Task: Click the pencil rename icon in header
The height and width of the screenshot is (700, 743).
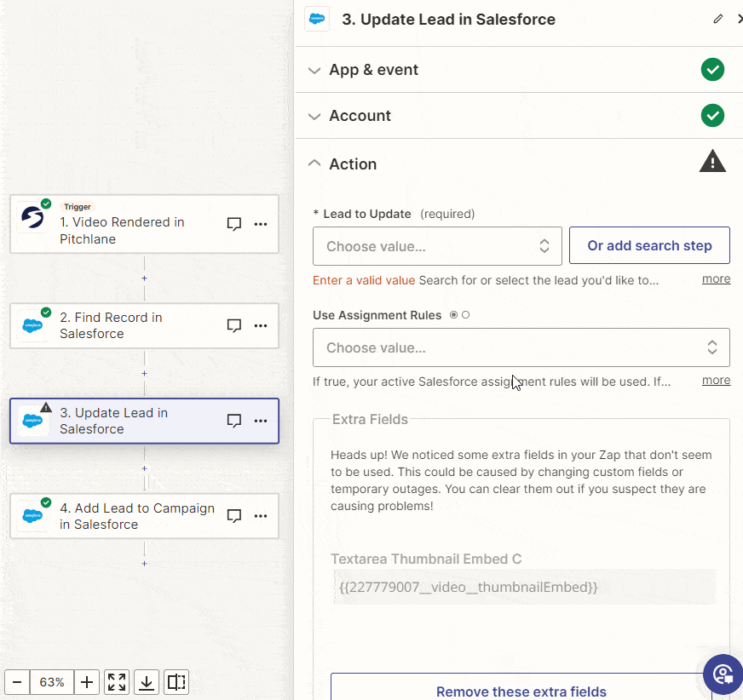Action: (x=718, y=19)
